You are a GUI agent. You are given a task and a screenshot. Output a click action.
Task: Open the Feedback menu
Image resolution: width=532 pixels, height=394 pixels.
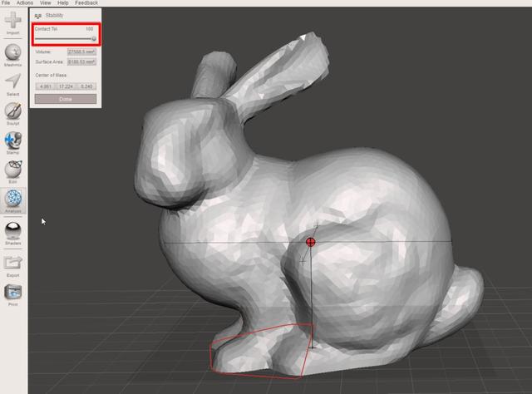86,3
